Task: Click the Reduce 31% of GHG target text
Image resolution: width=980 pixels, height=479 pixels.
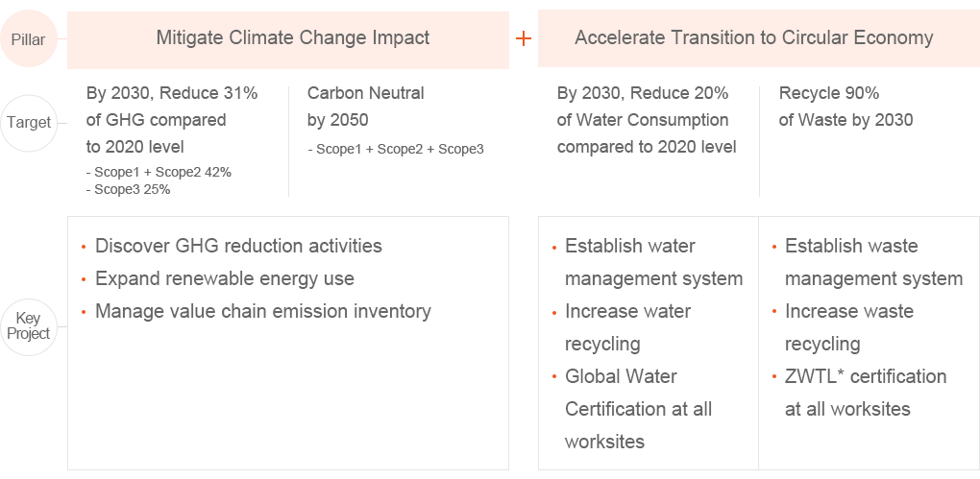Action: pyautogui.click(x=172, y=120)
